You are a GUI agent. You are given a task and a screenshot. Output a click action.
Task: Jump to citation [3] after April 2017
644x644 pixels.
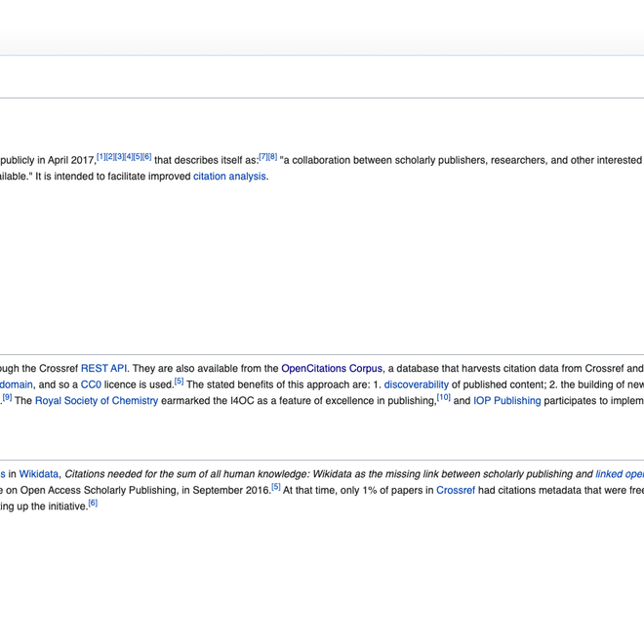point(120,156)
